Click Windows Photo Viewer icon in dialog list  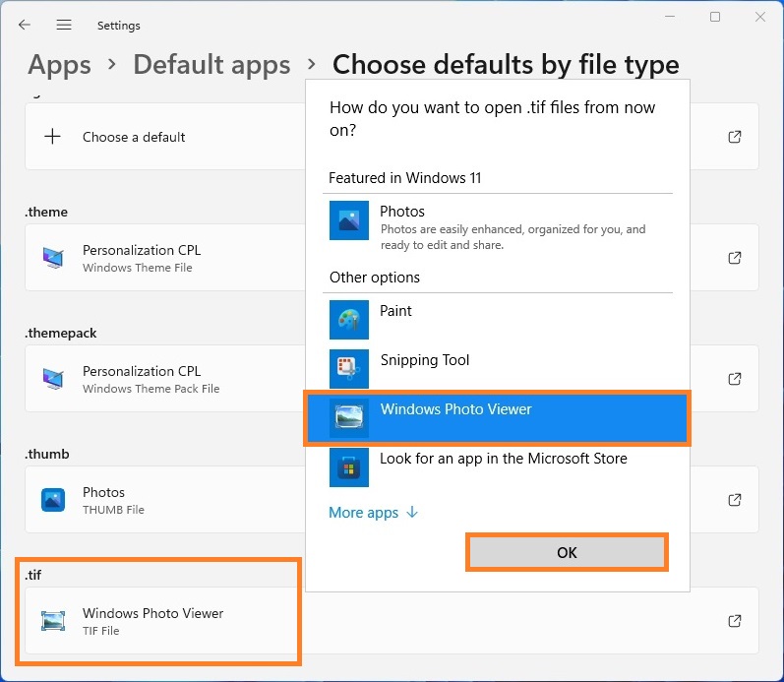[349, 418]
